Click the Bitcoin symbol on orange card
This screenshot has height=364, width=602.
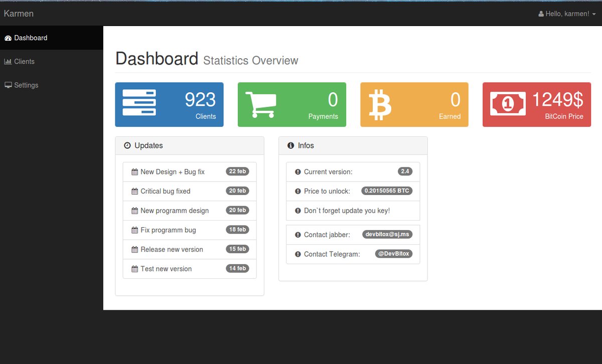click(x=380, y=105)
